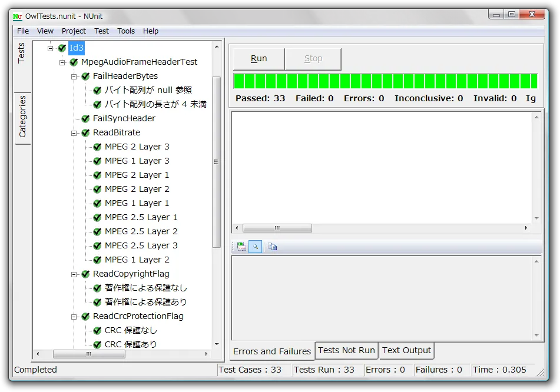
Task: Click the green check icon beside FailSyncHeader
Action: [85, 118]
